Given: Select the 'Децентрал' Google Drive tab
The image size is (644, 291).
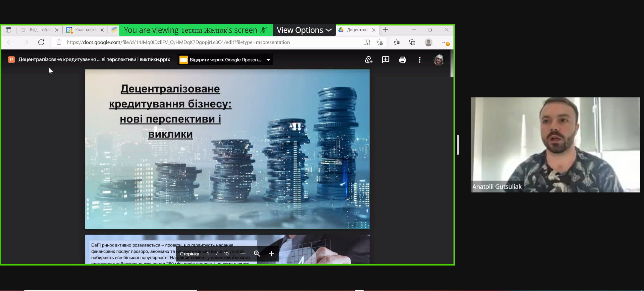Looking at the screenshot, I should click(357, 30).
